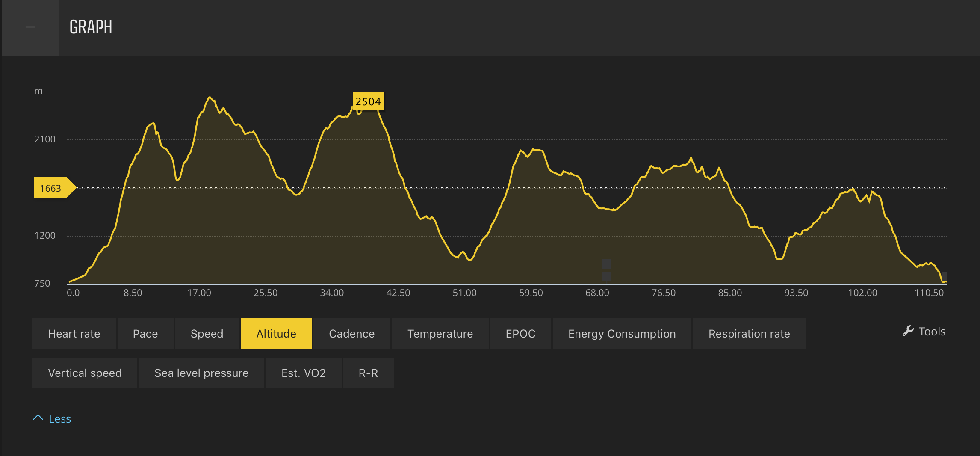This screenshot has height=456, width=980.
Task: Select Sea level pressure graph
Action: click(x=201, y=373)
